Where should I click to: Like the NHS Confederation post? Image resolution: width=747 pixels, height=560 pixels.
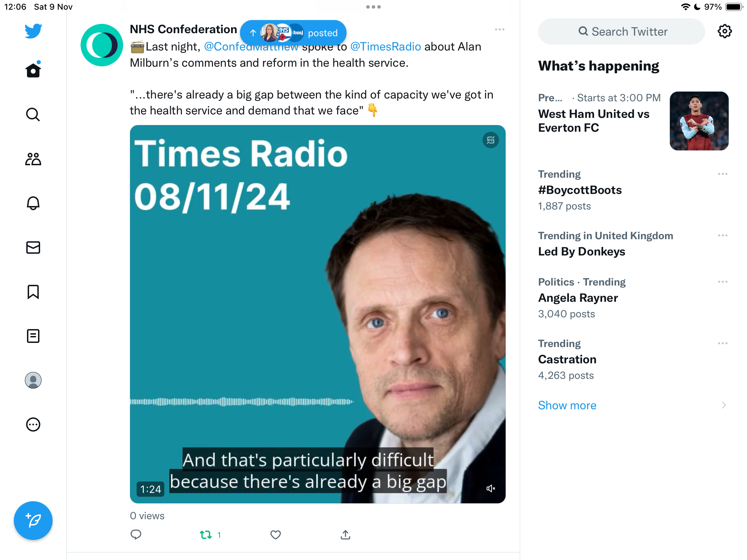276,535
